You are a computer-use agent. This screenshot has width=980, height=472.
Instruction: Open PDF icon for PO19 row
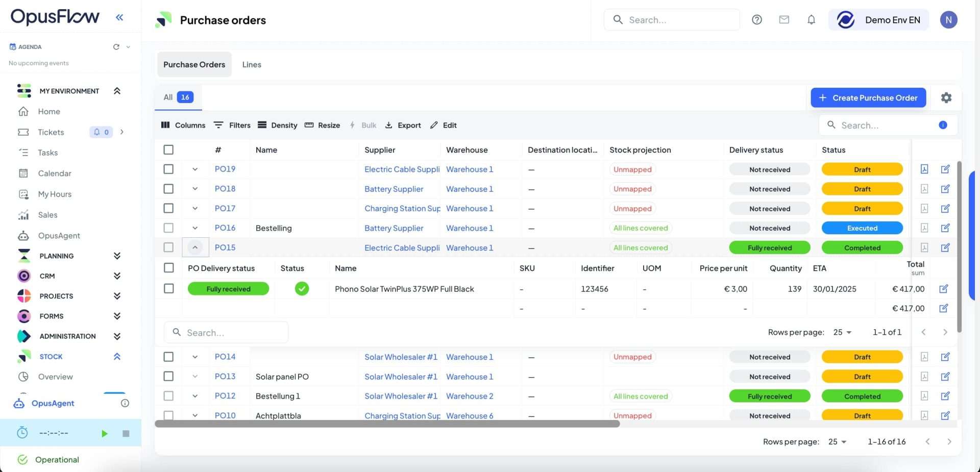coord(924,169)
